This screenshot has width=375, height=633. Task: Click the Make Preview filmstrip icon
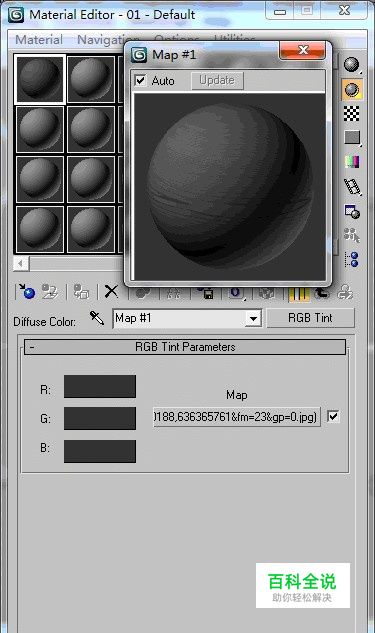tap(352, 187)
